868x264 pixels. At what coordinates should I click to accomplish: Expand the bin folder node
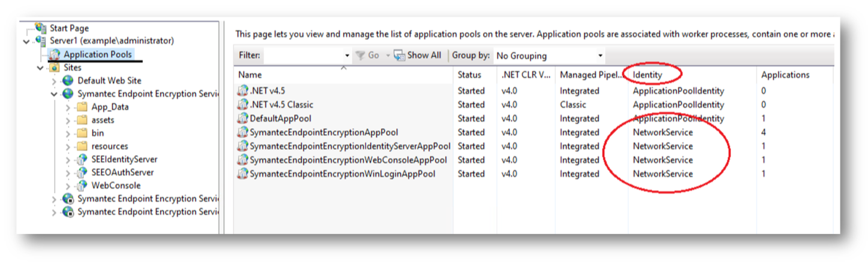coord(68,133)
